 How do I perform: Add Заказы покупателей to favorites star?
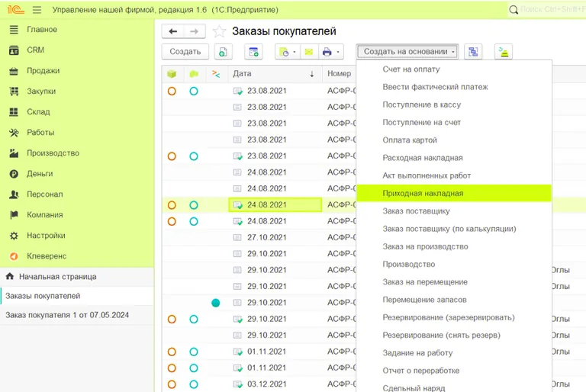click(219, 31)
